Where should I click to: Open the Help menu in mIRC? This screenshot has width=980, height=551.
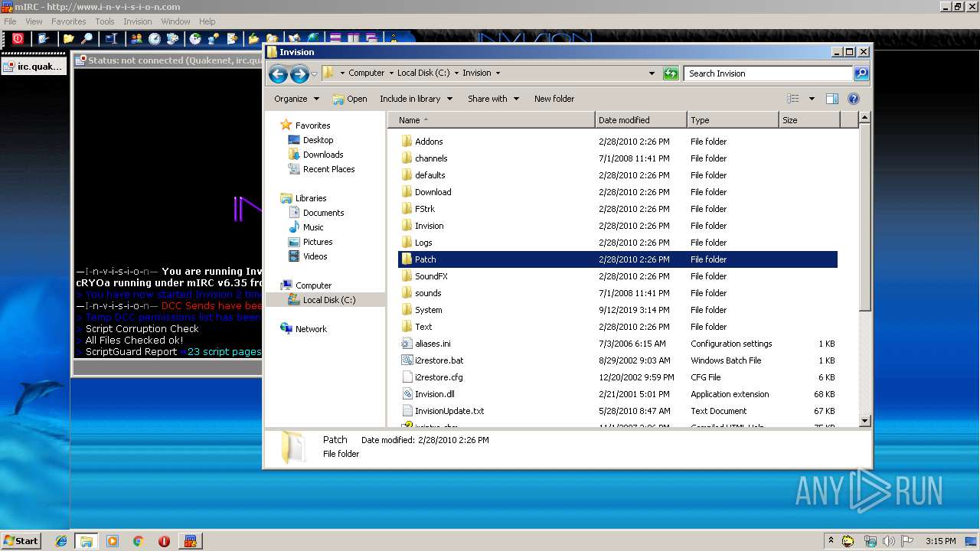click(x=207, y=21)
